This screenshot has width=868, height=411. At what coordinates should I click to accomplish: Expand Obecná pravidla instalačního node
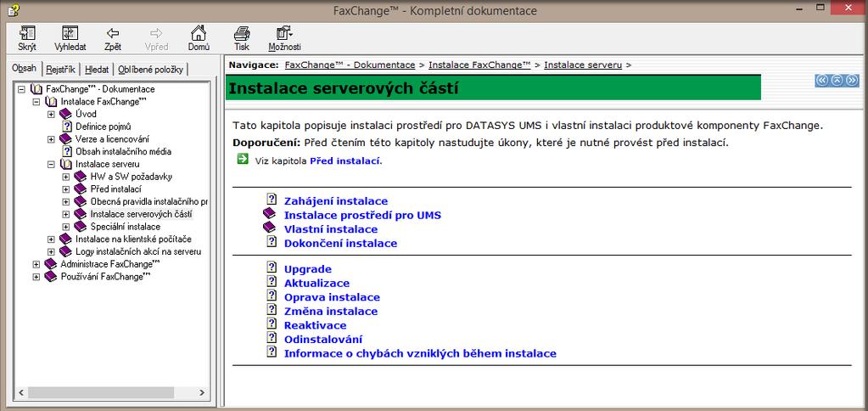point(66,201)
